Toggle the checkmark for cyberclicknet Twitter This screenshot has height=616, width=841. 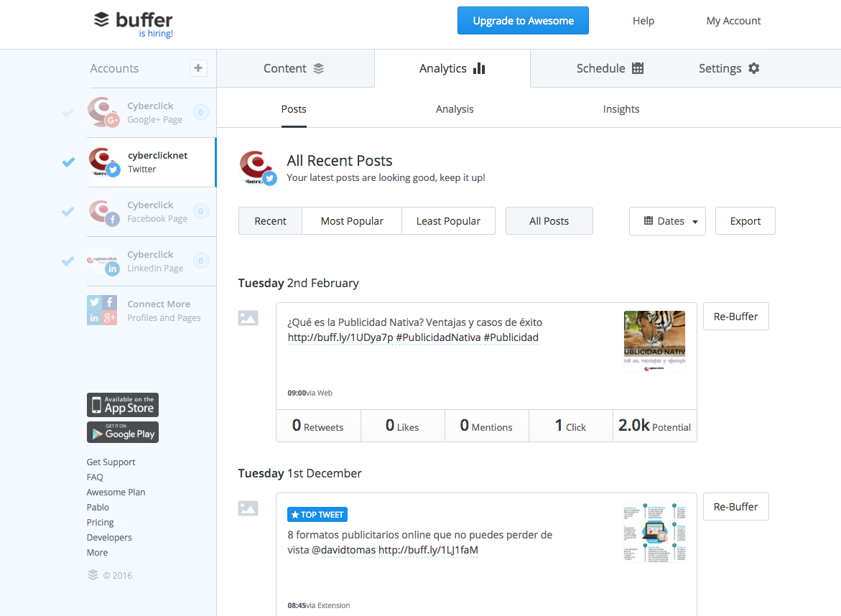coord(68,162)
